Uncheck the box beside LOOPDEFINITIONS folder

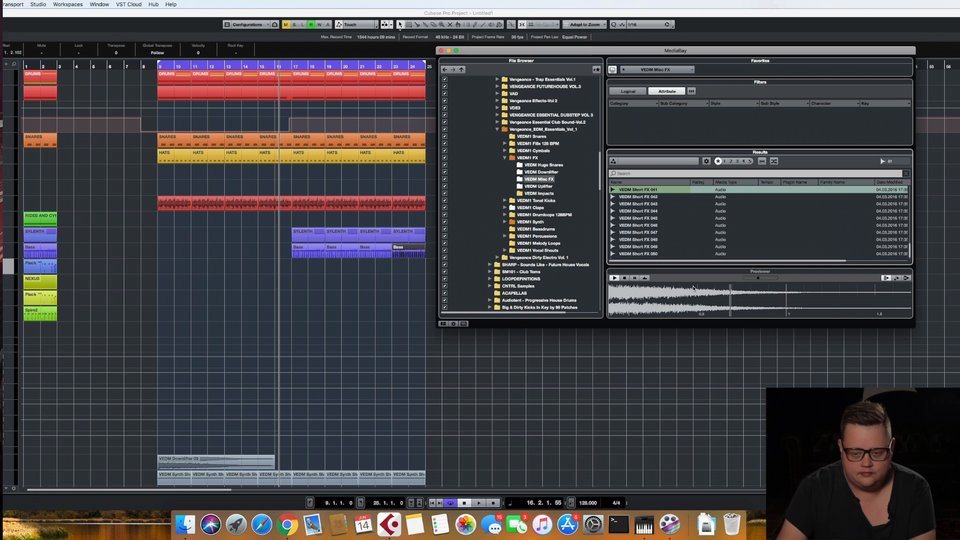[x=444, y=279]
